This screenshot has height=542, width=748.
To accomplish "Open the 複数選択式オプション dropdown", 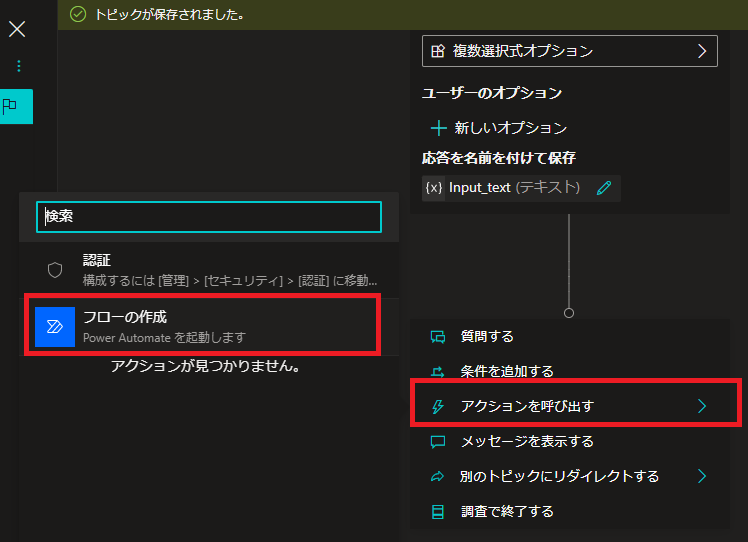I will [x=570, y=51].
